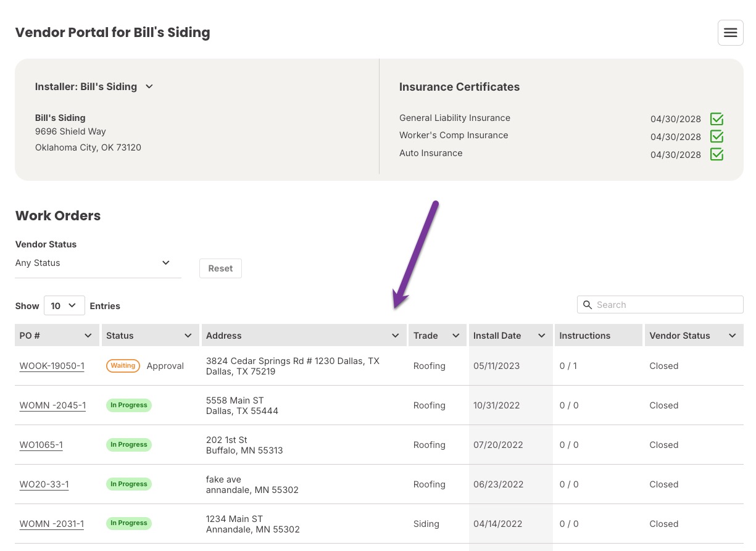This screenshot has width=756, height=551.
Task: Click the Waiting status badge
Action: click(x=123, y=366)
